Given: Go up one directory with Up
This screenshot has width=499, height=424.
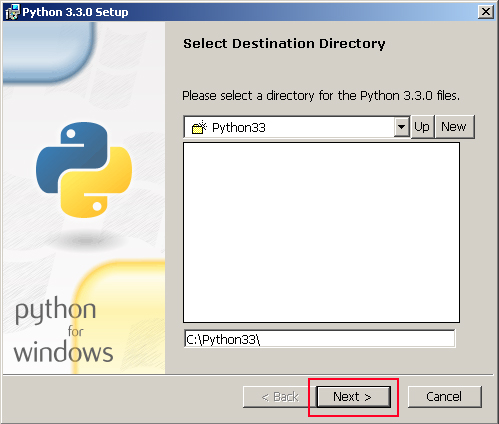Looking at the screenshot, I should click(x=422, y=127).
